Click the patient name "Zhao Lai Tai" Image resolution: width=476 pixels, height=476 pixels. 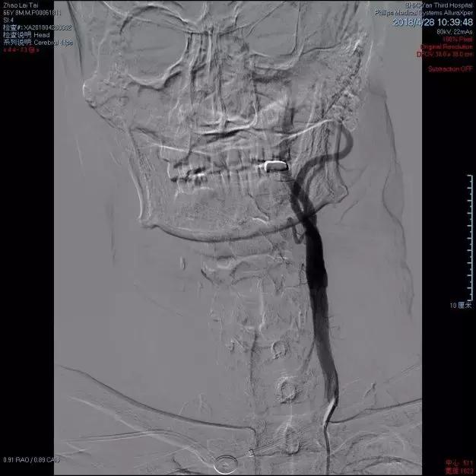click(x=20, y=5)
